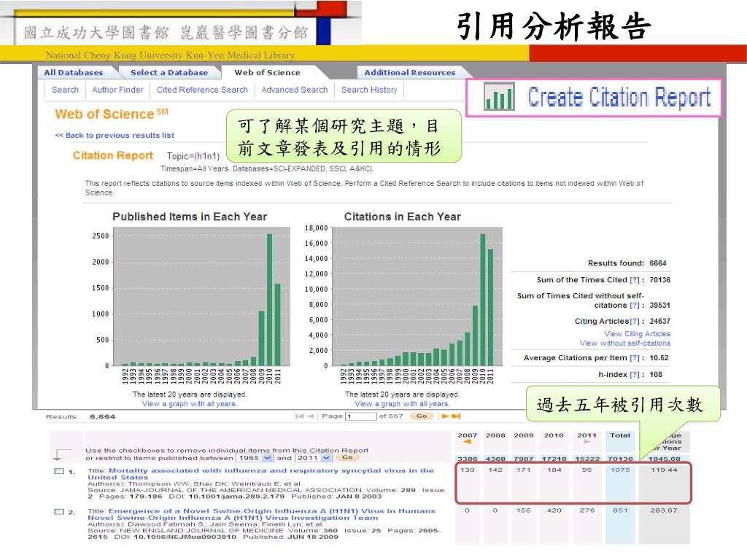Open help for Average Citations per Item

pyautogui.click(x=635, y=358)
